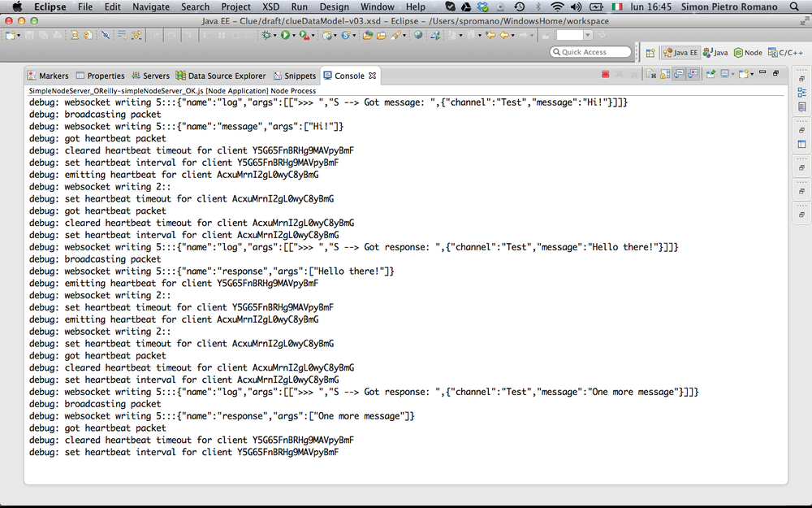Click the Clear Console icon
This screenshot has height=508, width=812.
point(651,75)
